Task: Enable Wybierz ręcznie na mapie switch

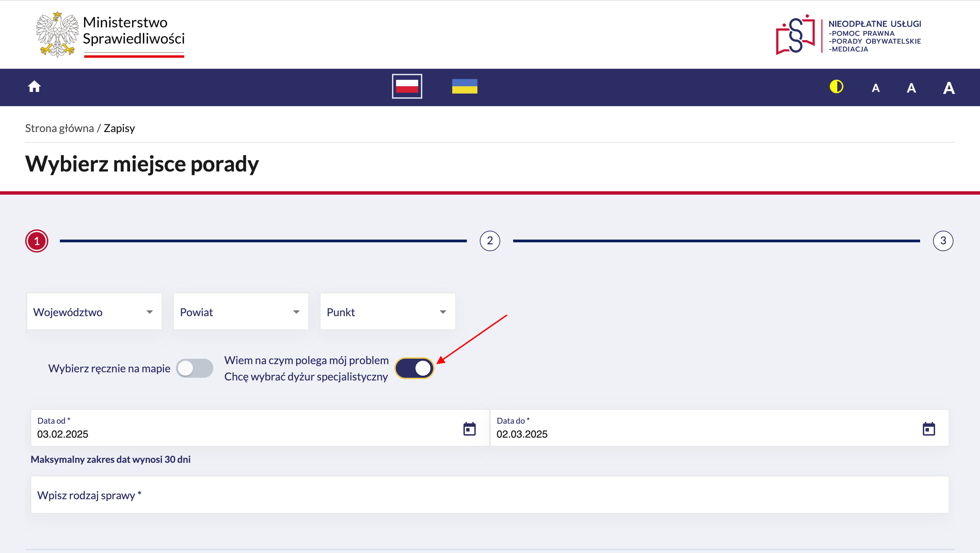Action: [195, 368]
